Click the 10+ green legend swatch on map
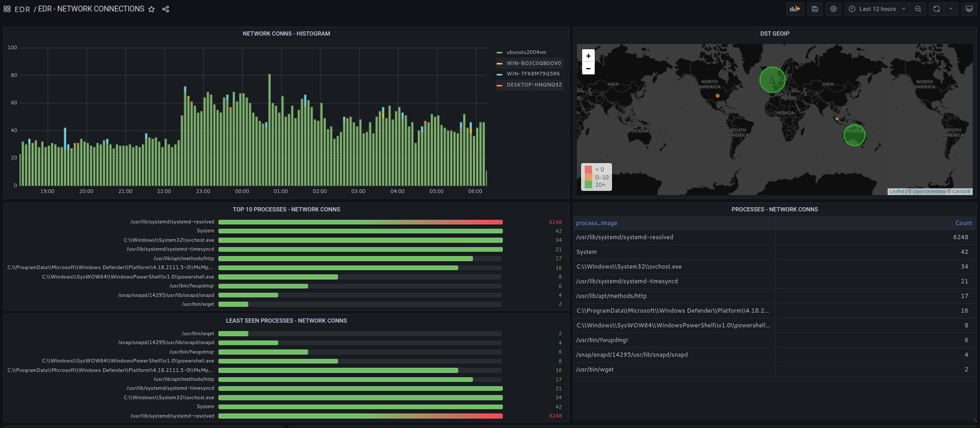 [x=589, y=185]
